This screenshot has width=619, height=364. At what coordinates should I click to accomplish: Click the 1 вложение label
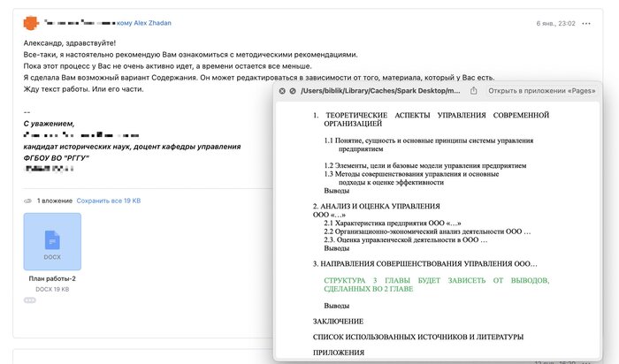[55, 201]
